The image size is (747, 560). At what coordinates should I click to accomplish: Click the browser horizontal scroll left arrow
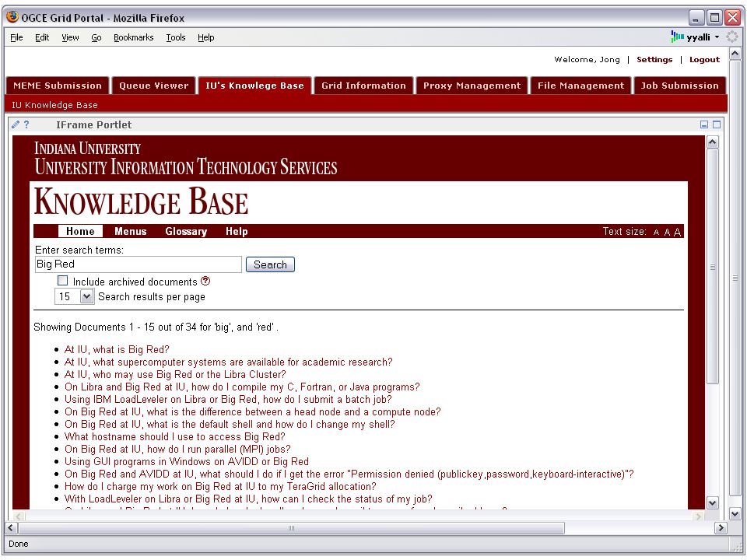11,527
